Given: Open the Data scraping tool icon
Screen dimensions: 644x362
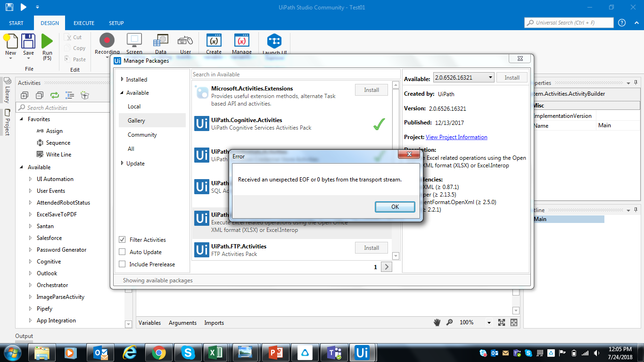Looking at the screenshot, I should [x=161, y=41].
